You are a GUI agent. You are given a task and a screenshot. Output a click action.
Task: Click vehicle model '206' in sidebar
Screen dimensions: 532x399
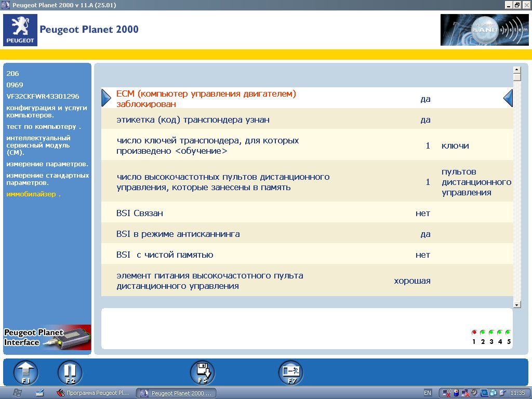pos(12,73)
